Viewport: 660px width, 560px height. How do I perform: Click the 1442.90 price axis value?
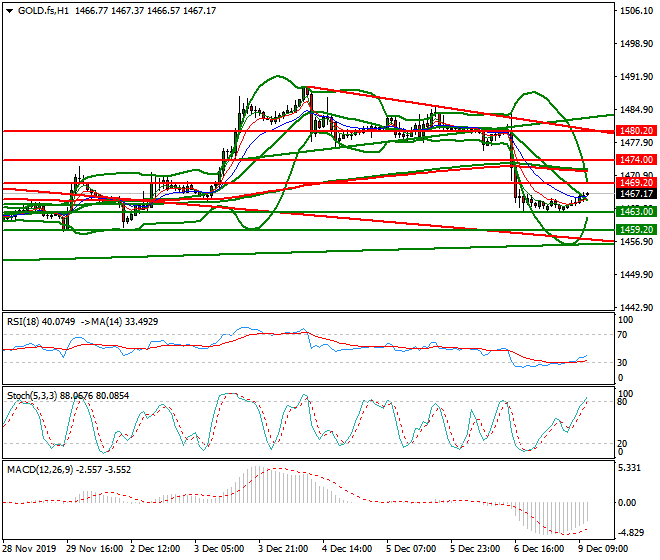[x=636, y=307]
